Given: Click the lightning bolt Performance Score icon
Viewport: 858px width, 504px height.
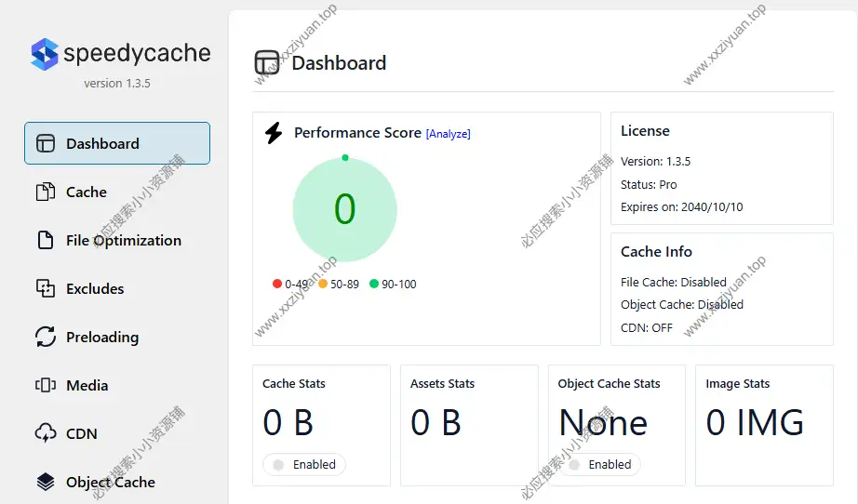Looking at the screenshot, I should [x=274, y=133].
